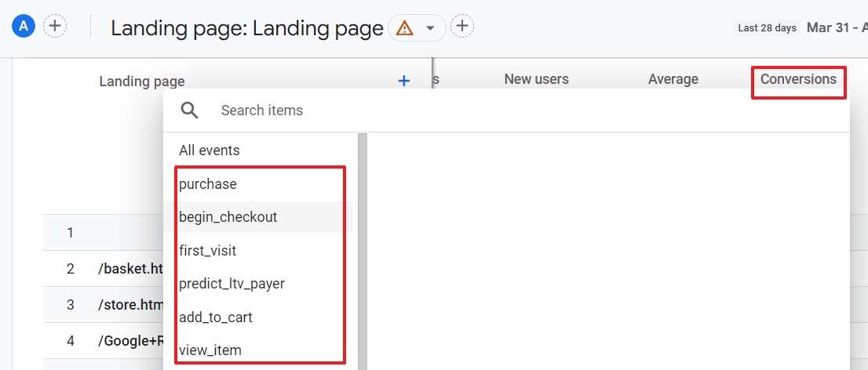
Task: Add dimension with blue plus icon
Action: (404, 81)
